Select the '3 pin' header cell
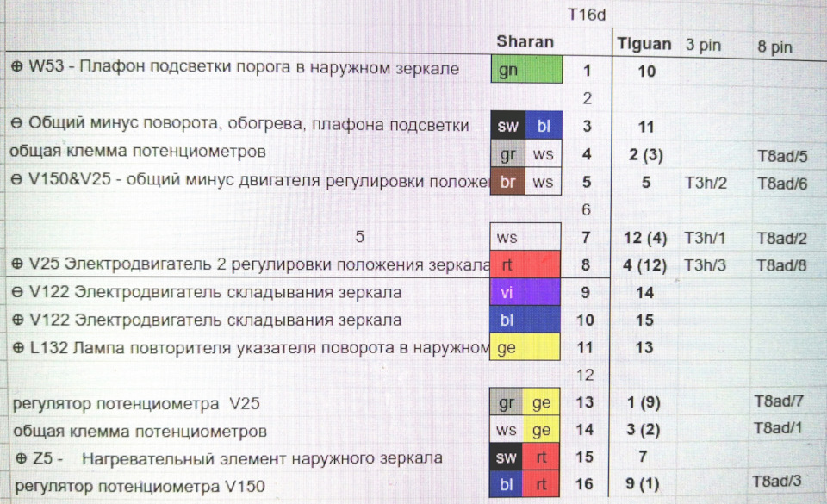The width and height of the screenshot is (827, 504). click(703, 46)
